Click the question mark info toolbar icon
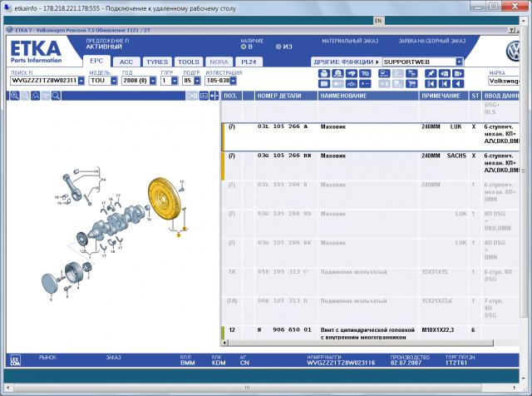532x396 pixels. [x=365, y=73]
